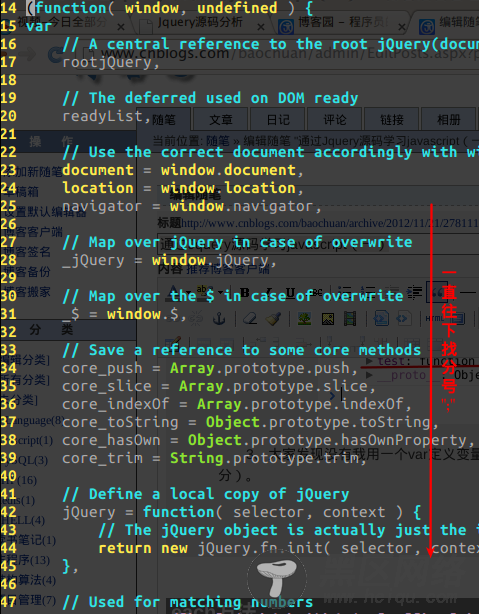
Task: Switch to the Jquery源码分析 browser tab
Action: pyautogui.click(x=200, y=23)
